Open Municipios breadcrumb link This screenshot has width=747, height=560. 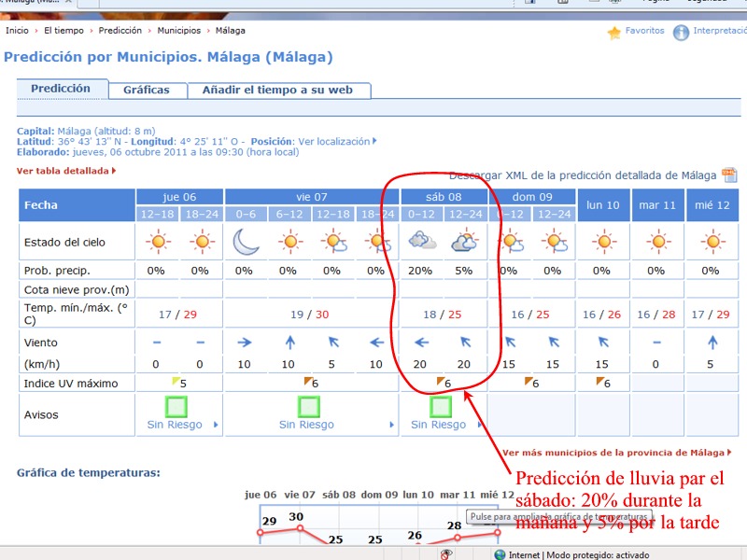coord(178,31)
